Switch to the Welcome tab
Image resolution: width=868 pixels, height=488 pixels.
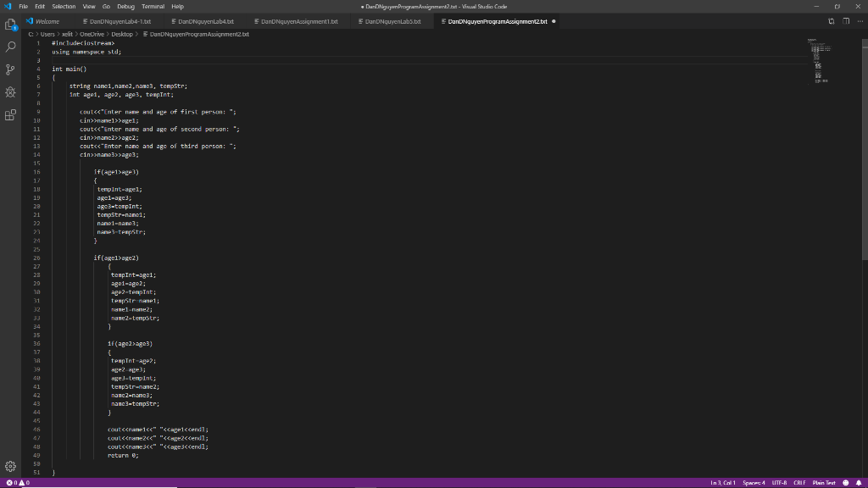[47, 21]
